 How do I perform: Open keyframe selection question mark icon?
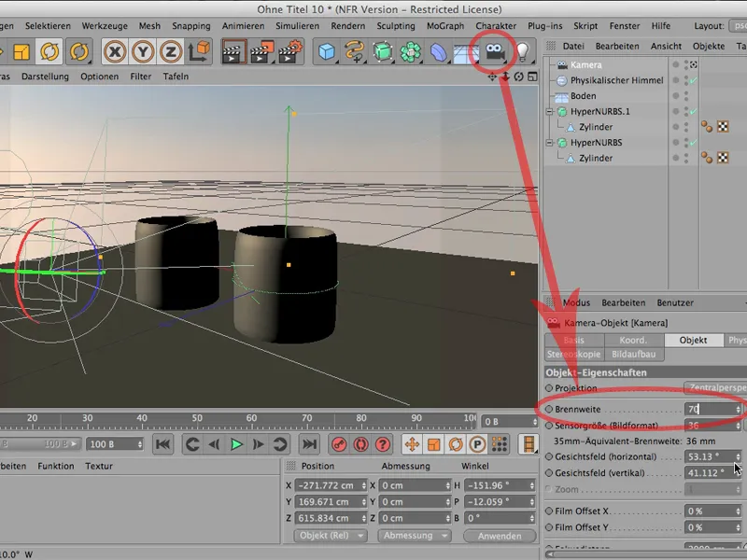pyautogui.click(x=383, y=444)
